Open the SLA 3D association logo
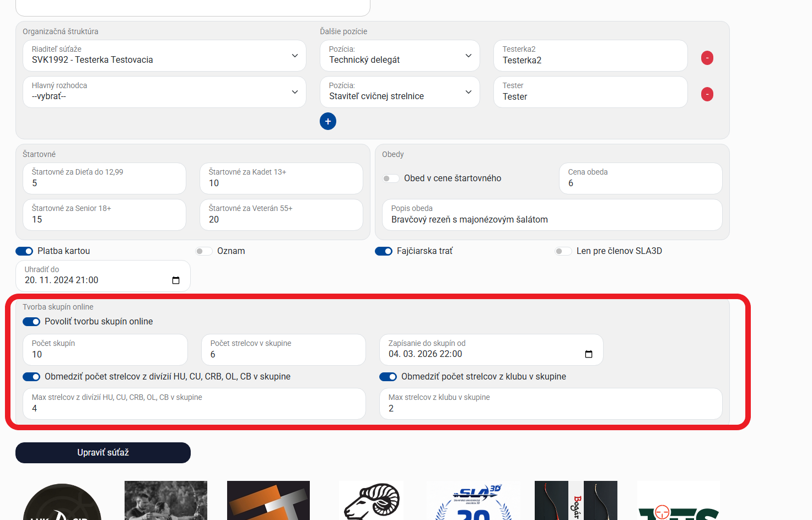 [474, 501]
